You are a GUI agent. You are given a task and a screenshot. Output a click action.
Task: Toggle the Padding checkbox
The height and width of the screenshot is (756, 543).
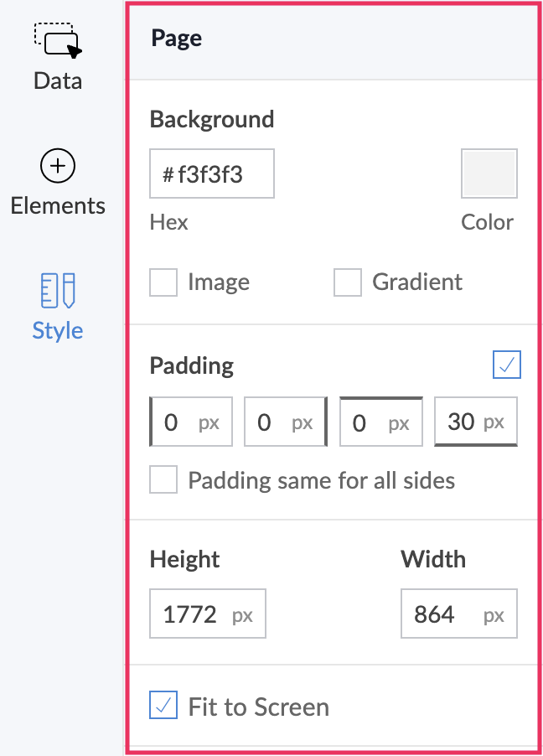click(x=507, y=365)
